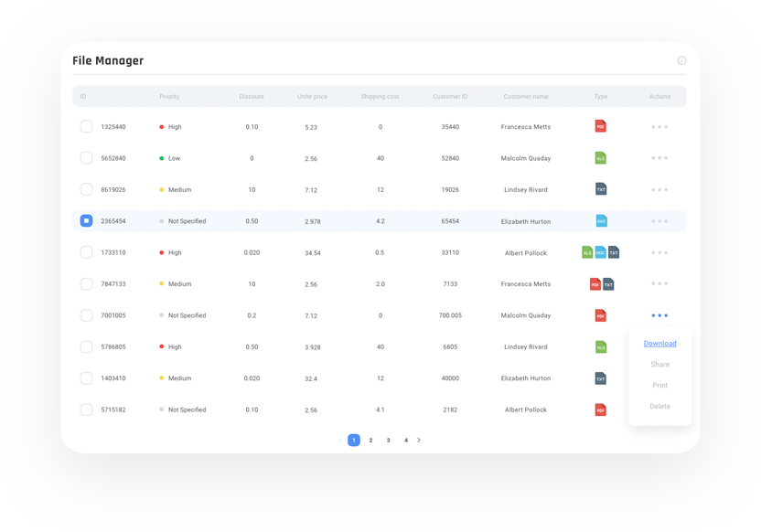Sort by Priority column header
Viewport: 761px width, 532px height.
coord(169,97)
